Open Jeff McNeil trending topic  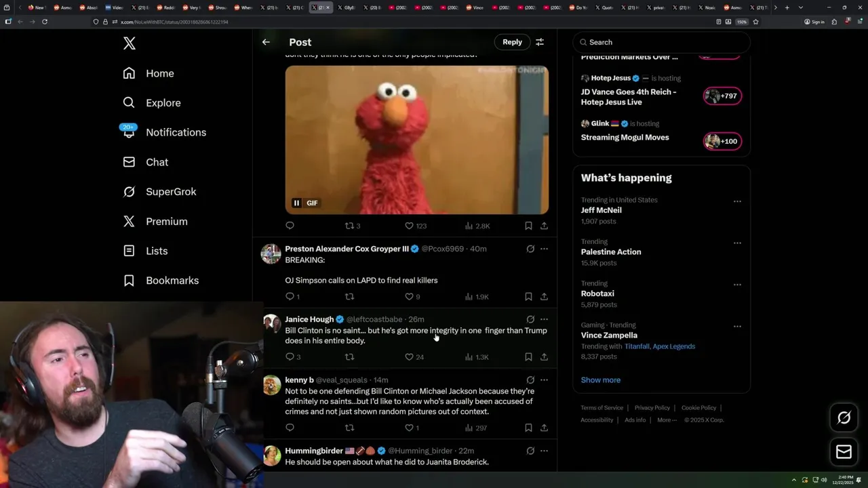click(x=601, y=210)
